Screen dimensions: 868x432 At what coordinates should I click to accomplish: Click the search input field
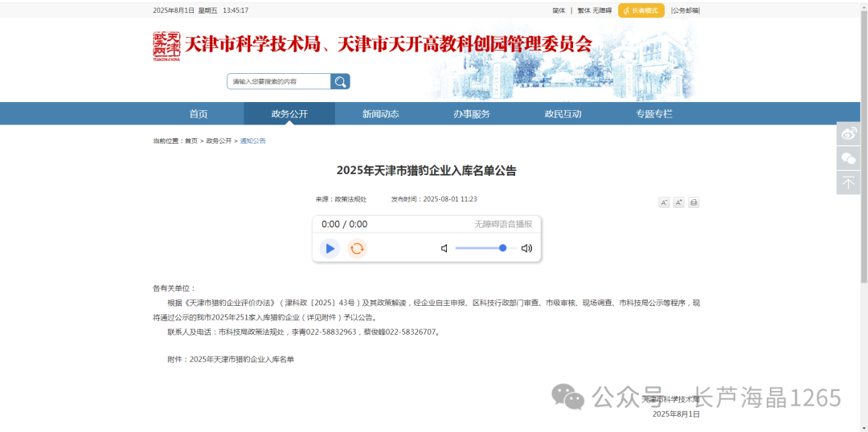278,81
